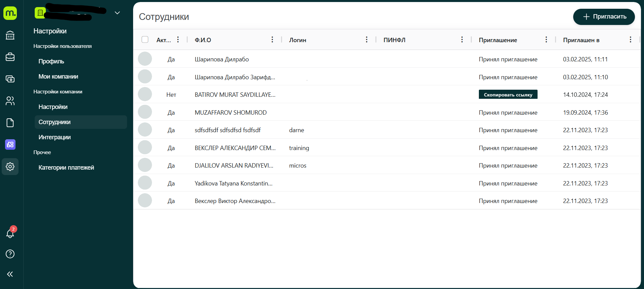Select Категории платежей menu item

pyautogui.click(x=66, y=168)
